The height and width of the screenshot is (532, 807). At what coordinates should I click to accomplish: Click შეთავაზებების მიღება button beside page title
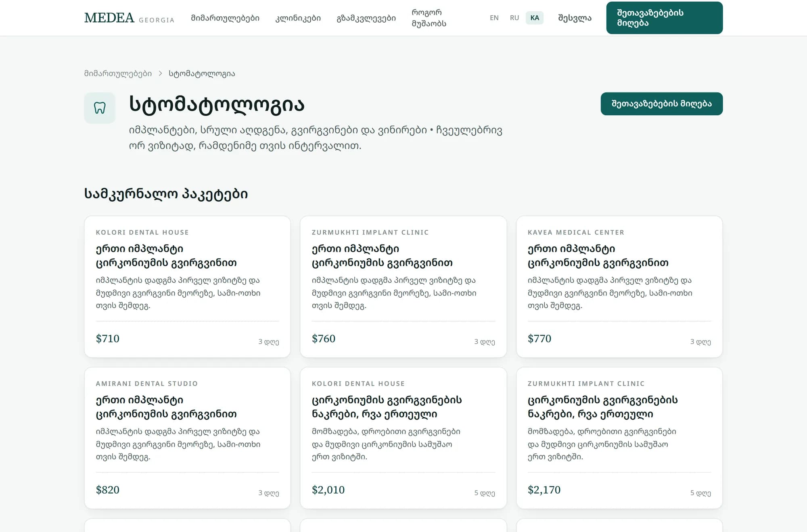click(x=661, y=104)
